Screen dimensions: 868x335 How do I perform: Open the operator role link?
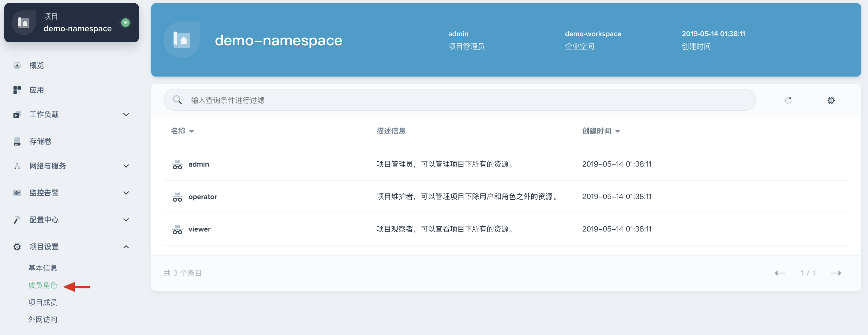203,197
